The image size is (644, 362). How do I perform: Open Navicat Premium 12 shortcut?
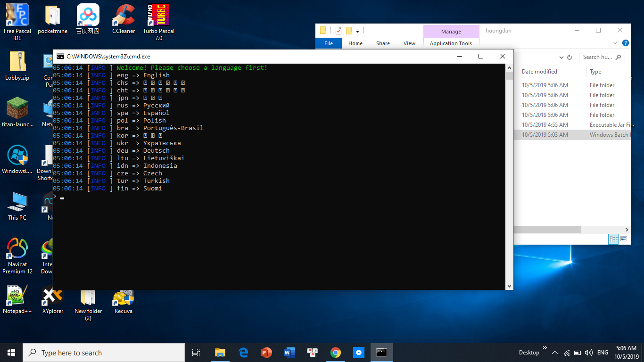coord(17,249)
